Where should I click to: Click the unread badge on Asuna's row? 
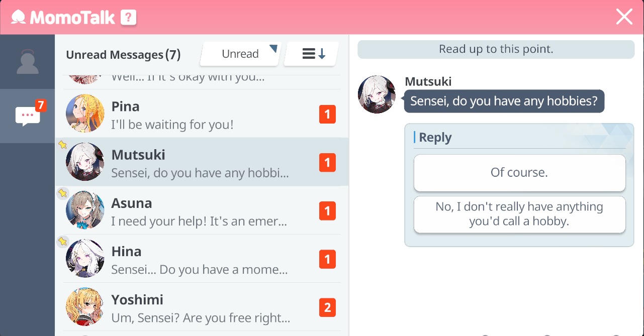click(327, 211)
